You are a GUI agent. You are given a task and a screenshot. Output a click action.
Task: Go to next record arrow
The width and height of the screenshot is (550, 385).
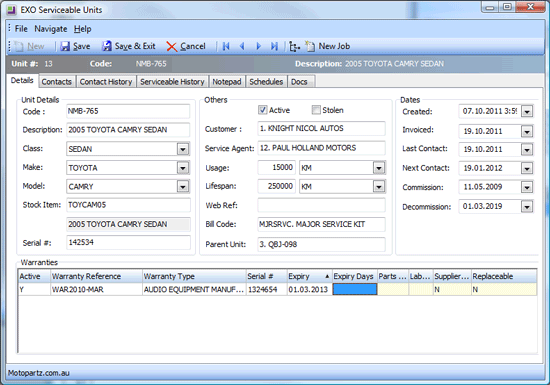(x=259, y=46)
